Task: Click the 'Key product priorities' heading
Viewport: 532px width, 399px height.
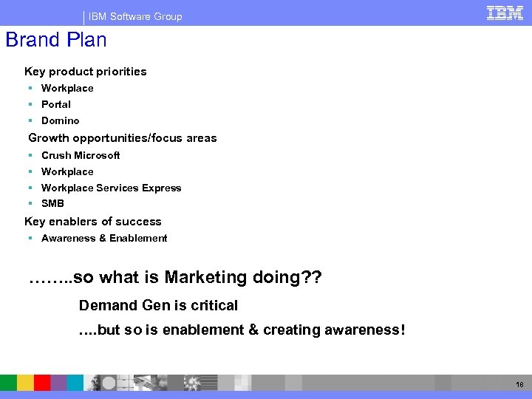Action: 86,72
